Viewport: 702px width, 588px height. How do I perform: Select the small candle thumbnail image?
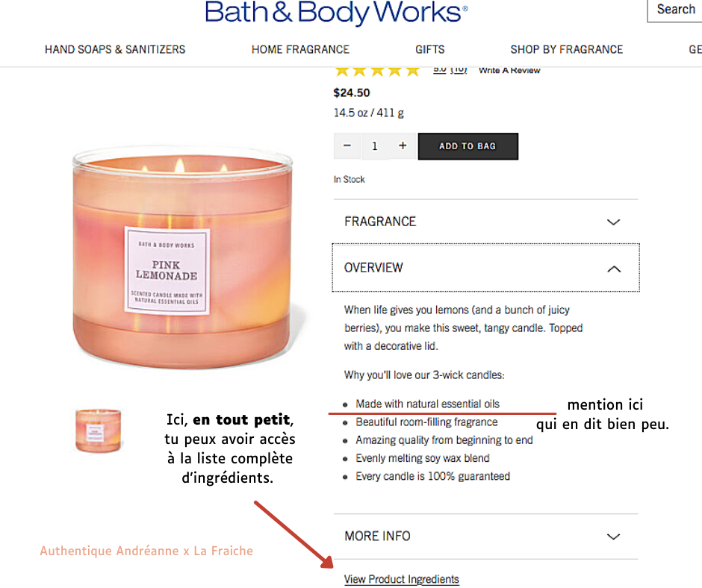coord(98,431)
